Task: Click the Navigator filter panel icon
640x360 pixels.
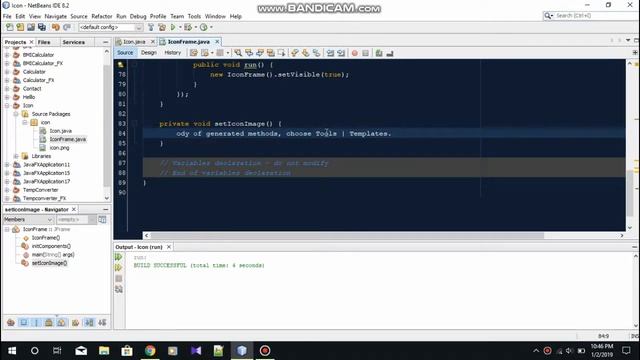Action: (102, 220)
